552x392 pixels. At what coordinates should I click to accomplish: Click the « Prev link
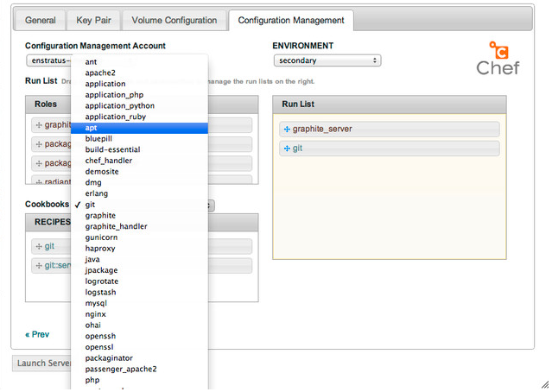[x=37, y=334]
